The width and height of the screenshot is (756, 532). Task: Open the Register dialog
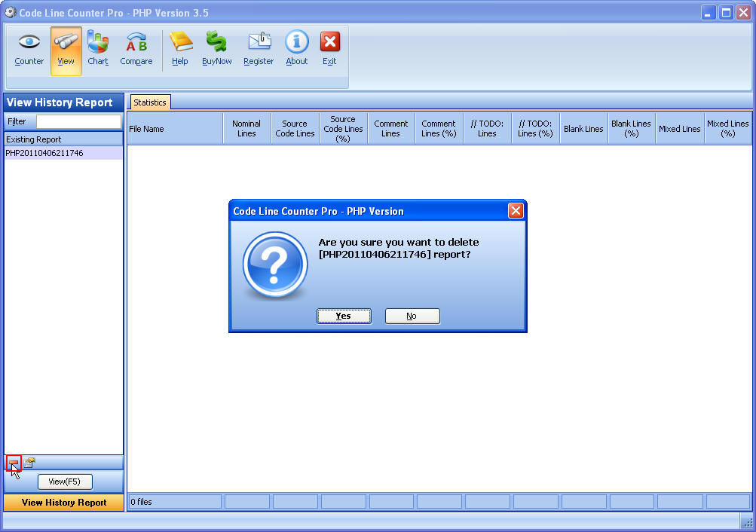pyautogui.click(x=258, y=47)
